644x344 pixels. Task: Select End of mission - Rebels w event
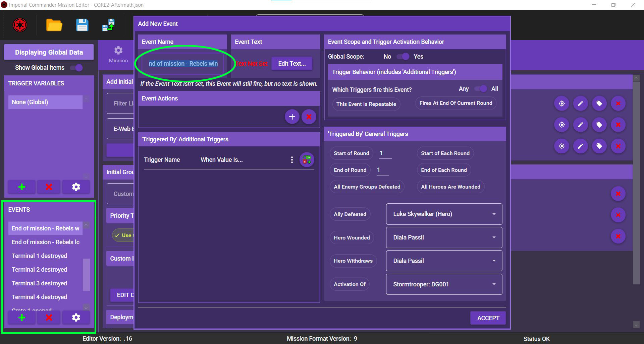tap(45, 228)
